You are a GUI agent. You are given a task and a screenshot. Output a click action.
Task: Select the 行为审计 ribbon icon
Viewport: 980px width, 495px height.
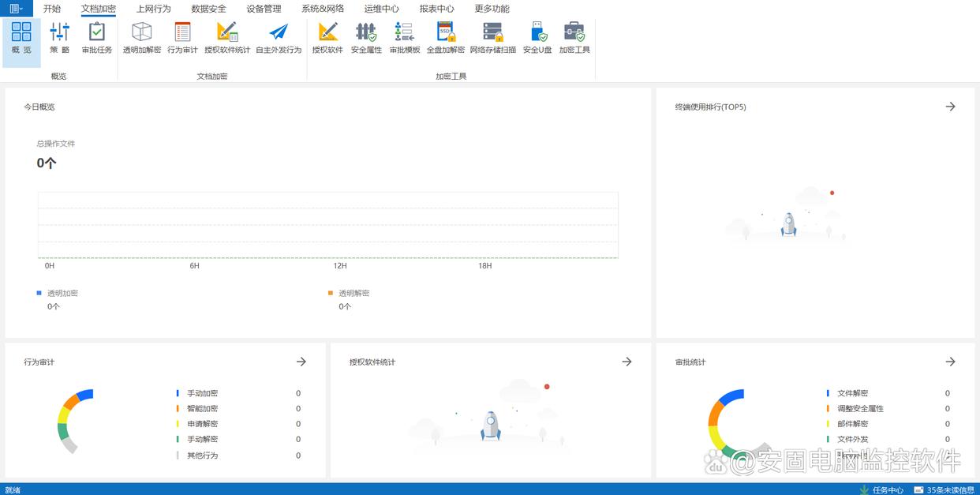(x=182, y=37)
